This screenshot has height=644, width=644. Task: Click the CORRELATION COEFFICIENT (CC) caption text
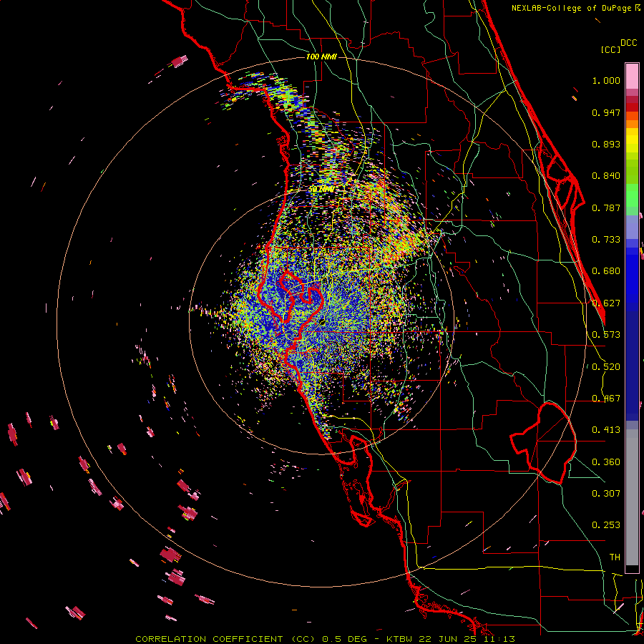coord(225,639)
